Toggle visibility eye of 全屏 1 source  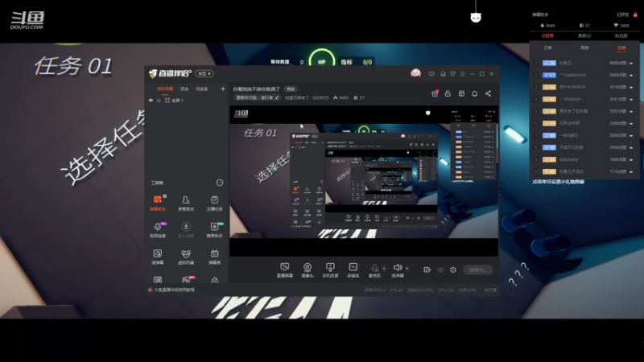pyautogui.click(x=151, y=100)
